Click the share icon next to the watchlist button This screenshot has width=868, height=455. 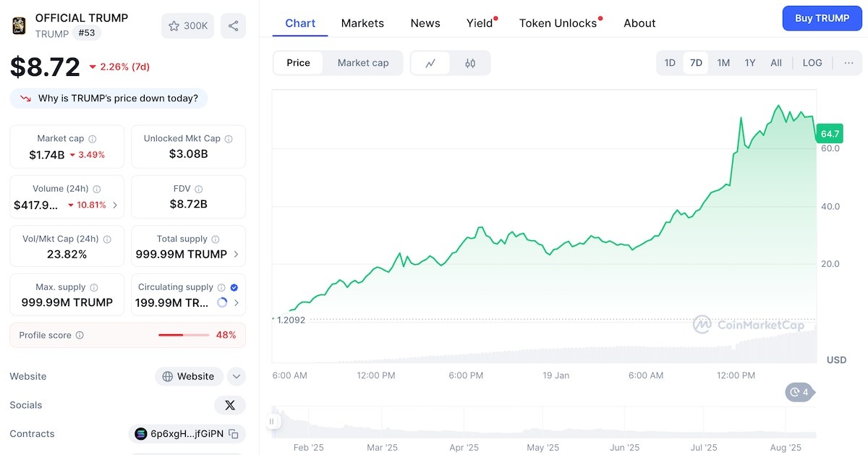(x=233, y=26)
